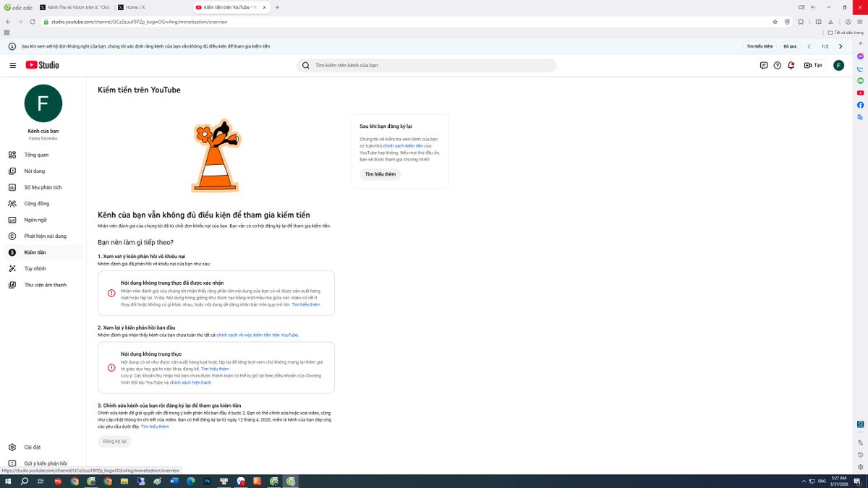The image size is (868, 488).
Task: Click the channel avatar F in the sidebar
Action: pyautogui.click(x=43, y=103)
